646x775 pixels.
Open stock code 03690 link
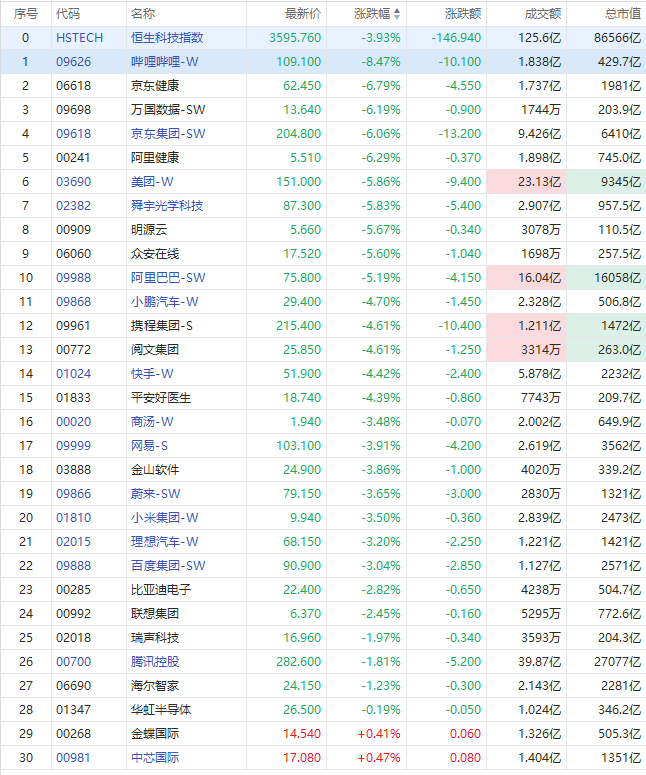[74, 182]
